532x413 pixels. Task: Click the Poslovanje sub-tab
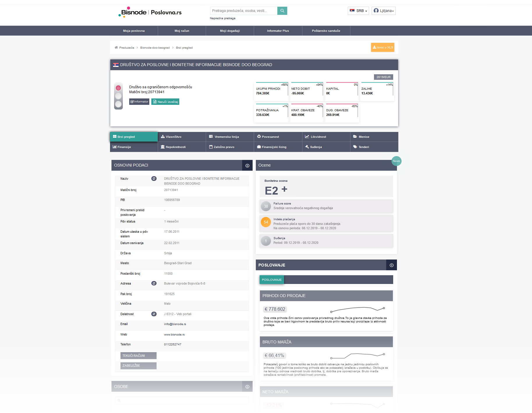click(272, 280)
